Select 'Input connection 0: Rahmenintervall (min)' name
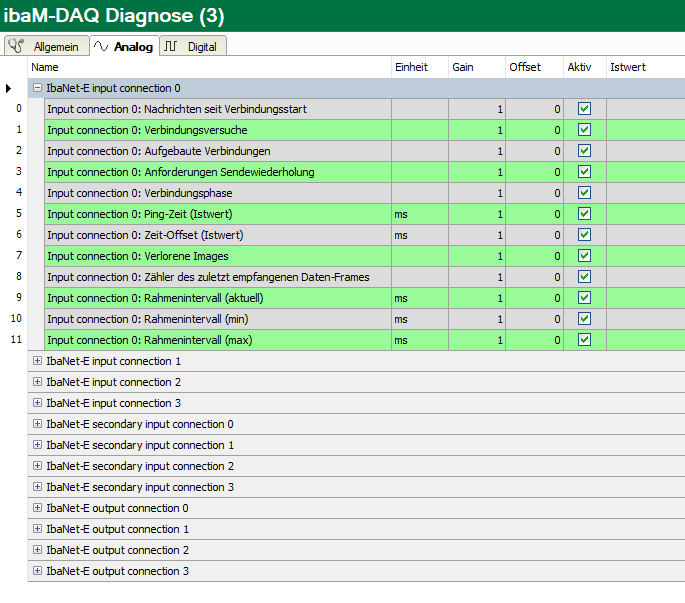This screenshot has height=603, width=685. pos(218,319)
